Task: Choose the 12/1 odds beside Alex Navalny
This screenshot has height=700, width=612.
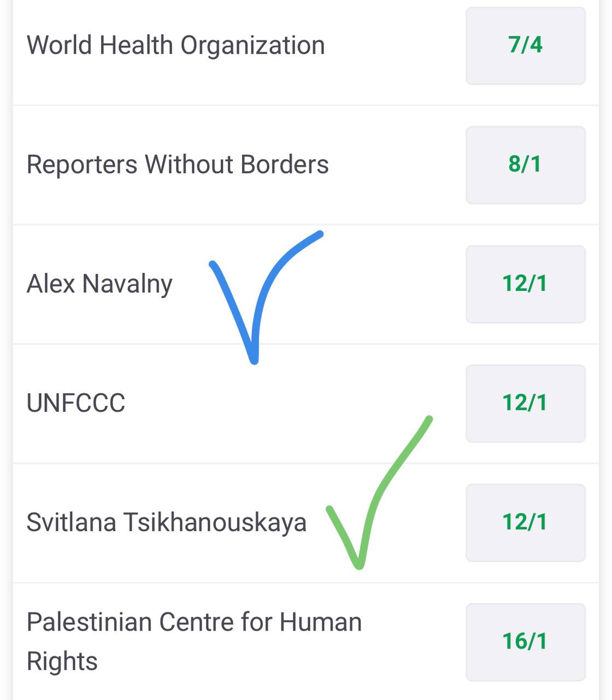Action: pos(525,284)
